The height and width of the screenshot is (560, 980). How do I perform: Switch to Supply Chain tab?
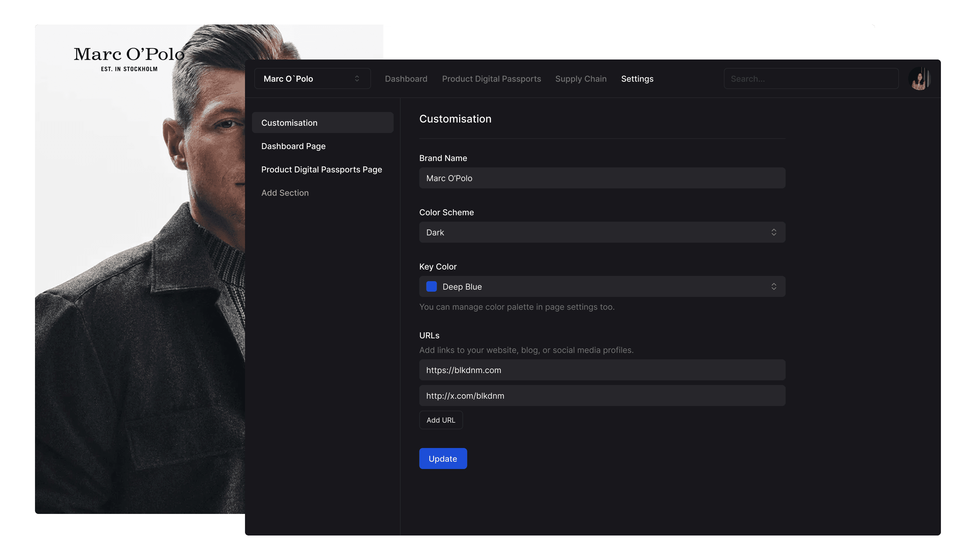(x=580, y=79)
